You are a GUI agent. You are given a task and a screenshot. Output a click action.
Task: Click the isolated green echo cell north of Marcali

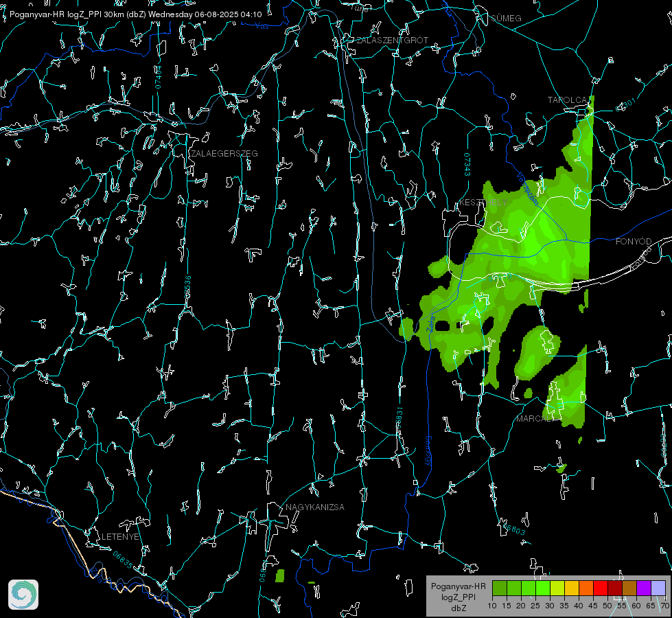537,352
